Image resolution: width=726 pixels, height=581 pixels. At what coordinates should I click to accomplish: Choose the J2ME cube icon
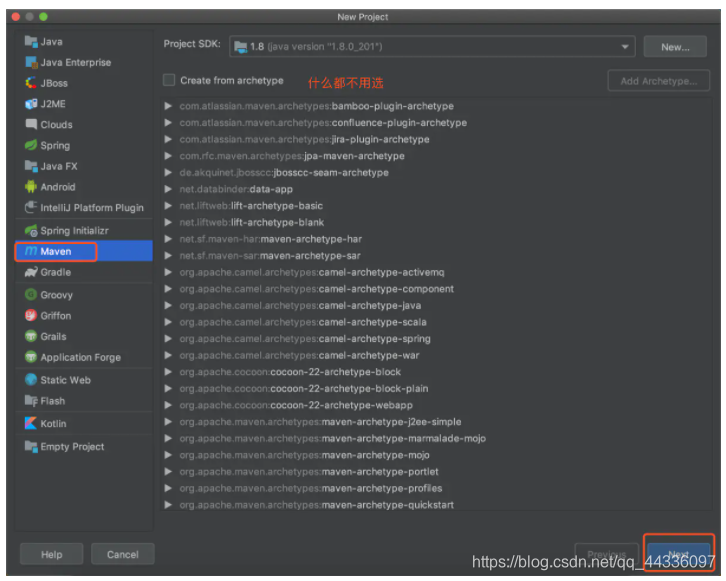pos(31,104)
